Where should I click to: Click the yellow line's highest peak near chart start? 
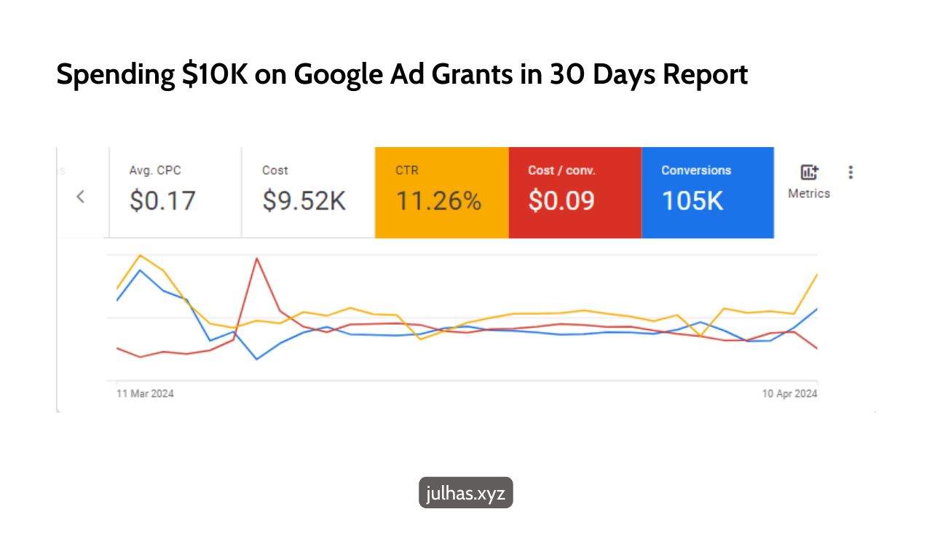coord(139,255)
